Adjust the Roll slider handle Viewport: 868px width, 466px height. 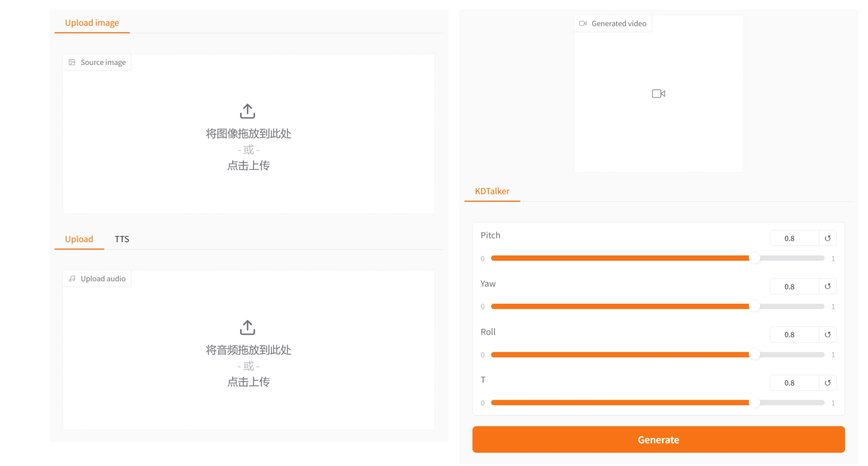click(x=754, y=355)
